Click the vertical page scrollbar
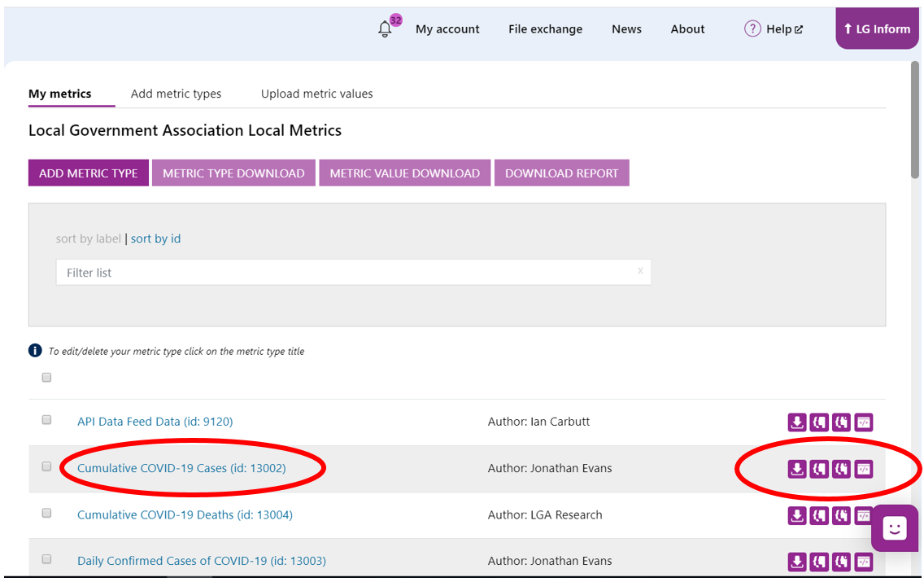Image resolution: width=924 pixels, height=582 pixels. coord(914,120)
